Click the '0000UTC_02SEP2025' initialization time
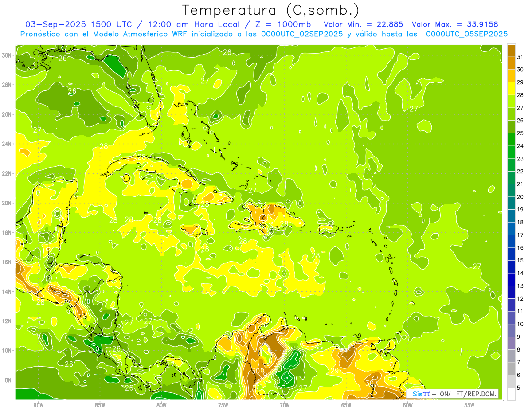Image resolution: width=532 pixels, height=411 pixels. [x=301, y=34]
